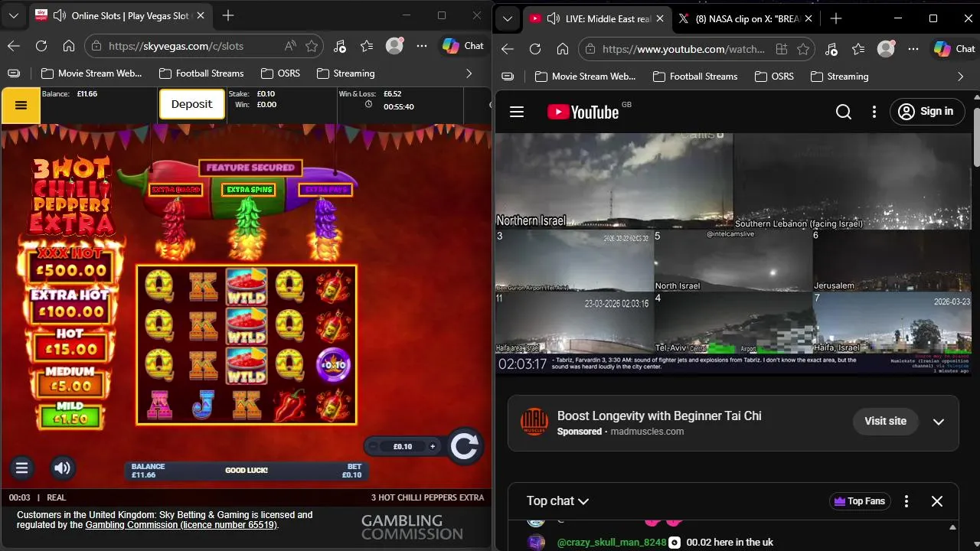Screen dimensions: 980x551
Task: Click Visit site on Tai Chi ad
Action: pos(885,421)
